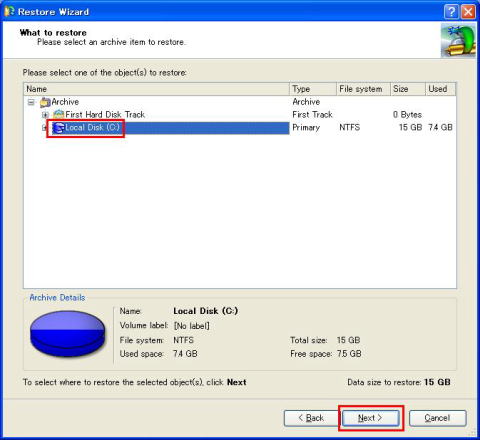Go Back to the previous step
This screenshot has width=480, height=440.
pyautogui.click(x=311, y=418)
